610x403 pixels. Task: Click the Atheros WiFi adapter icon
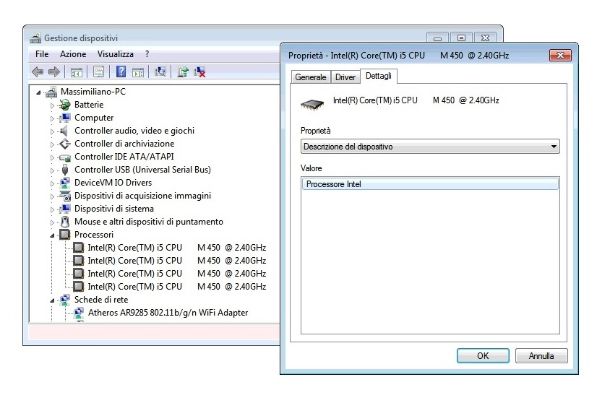click(x=79, y=312)
